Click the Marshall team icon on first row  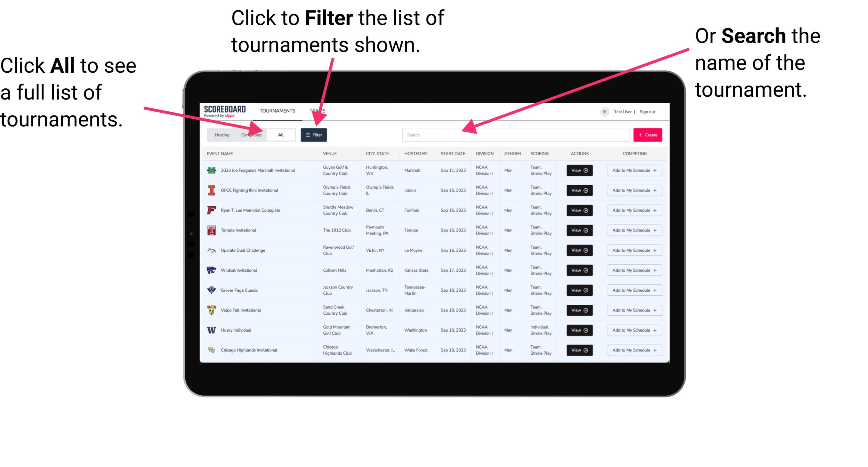(211, 170)
